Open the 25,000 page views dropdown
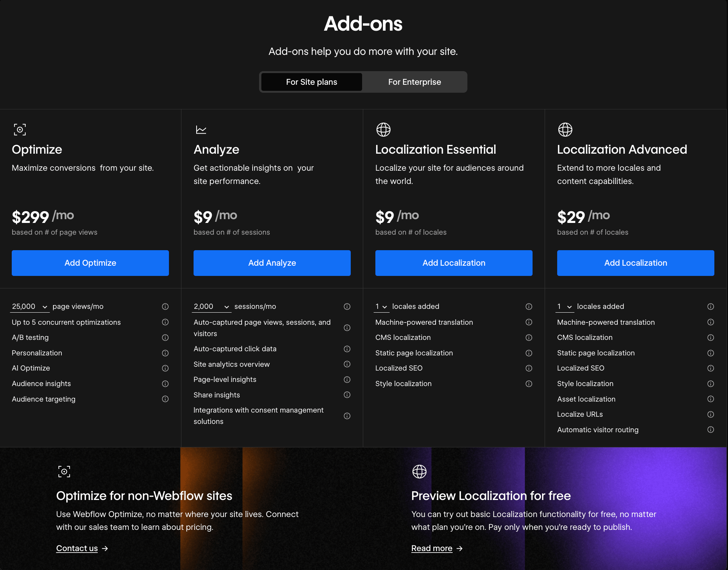This screenshot has width=728, height=570. 30,307
